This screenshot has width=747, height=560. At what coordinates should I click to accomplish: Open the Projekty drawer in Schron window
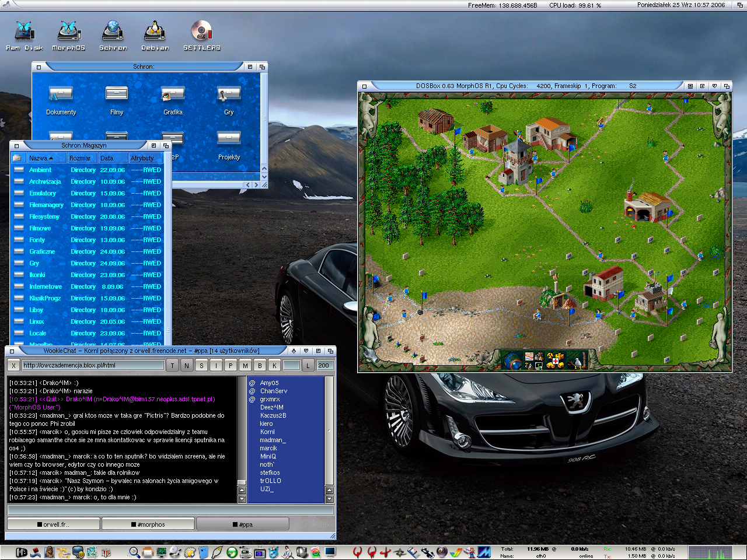pyautogui.click(x=229, y=145)
